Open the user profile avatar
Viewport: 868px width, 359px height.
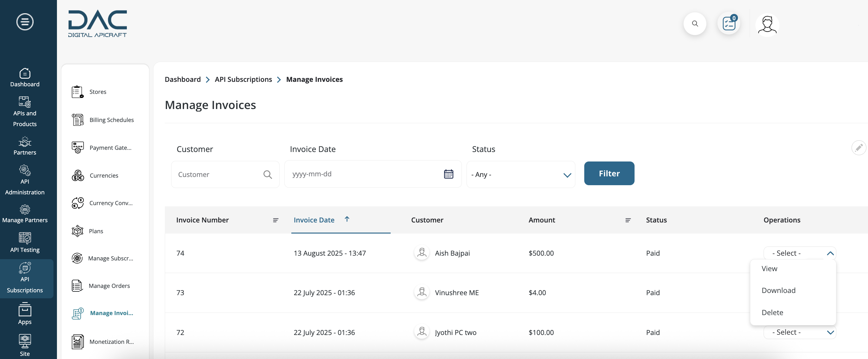tap(767, 25)
